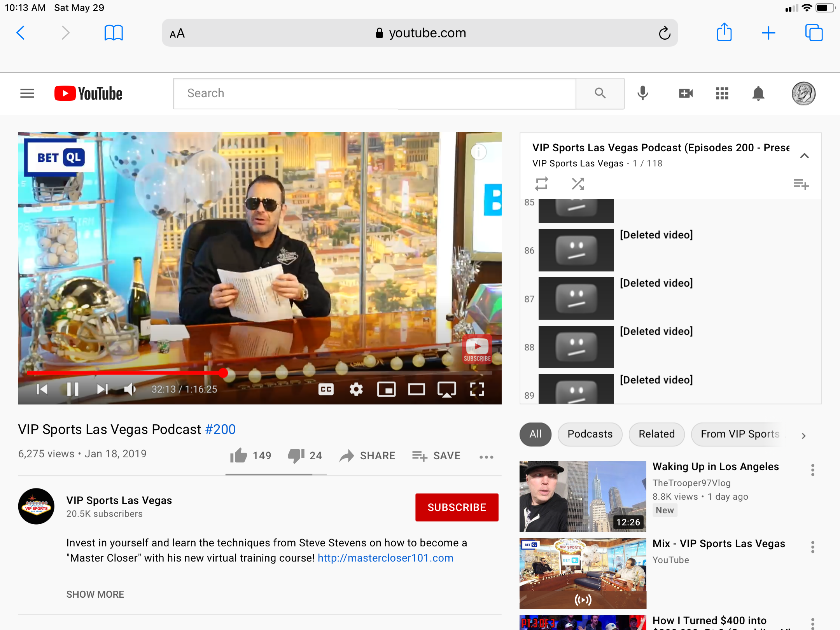Subscribe to VIP Sports Las Vegas
Image resolution: width=840 pixels, height=630 pixels.
pyautogui.click(x=457, y=507)
